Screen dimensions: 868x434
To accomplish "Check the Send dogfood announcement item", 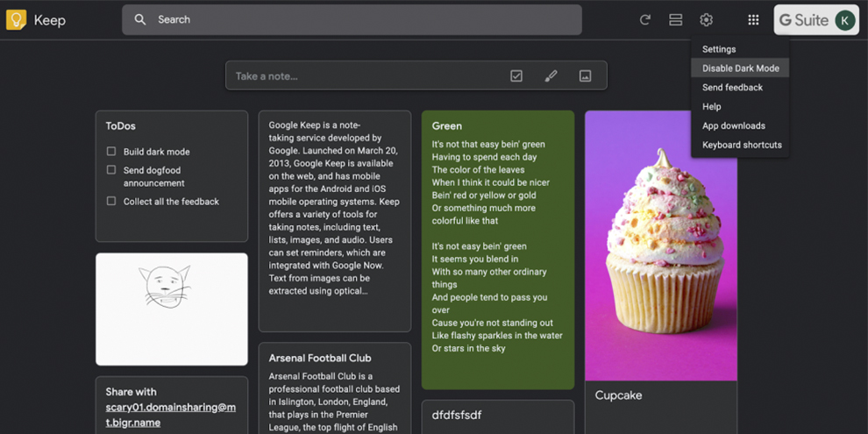I will pos(111,169).
